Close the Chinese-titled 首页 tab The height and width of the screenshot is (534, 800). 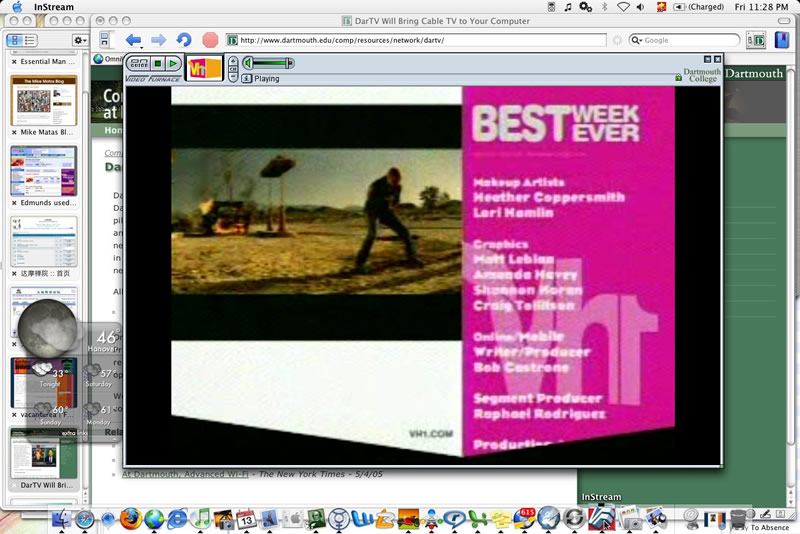pyautogui.click(x=14, y=274)
